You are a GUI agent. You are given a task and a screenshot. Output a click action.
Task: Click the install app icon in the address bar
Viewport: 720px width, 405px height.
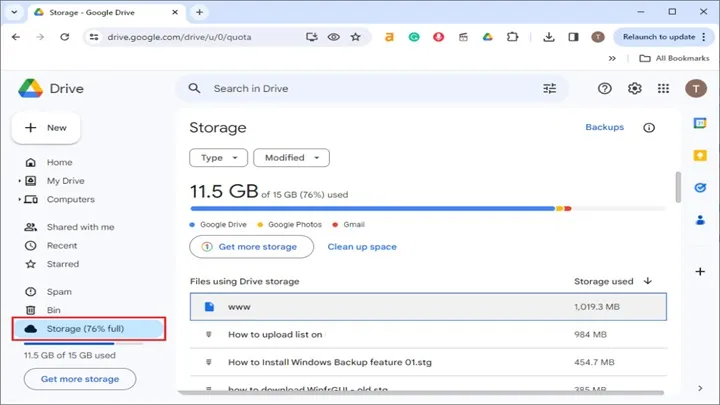coord(312,37)
